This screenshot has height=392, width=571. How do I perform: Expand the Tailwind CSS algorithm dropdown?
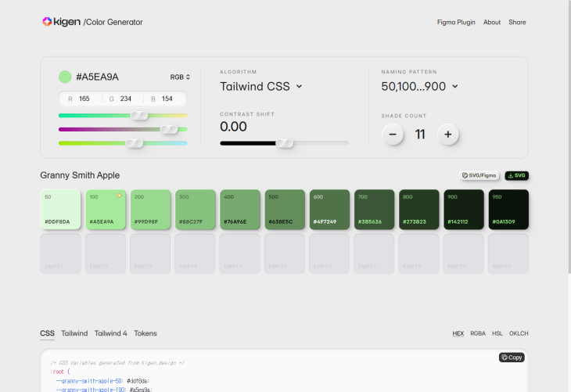click(x=261, y=86)
